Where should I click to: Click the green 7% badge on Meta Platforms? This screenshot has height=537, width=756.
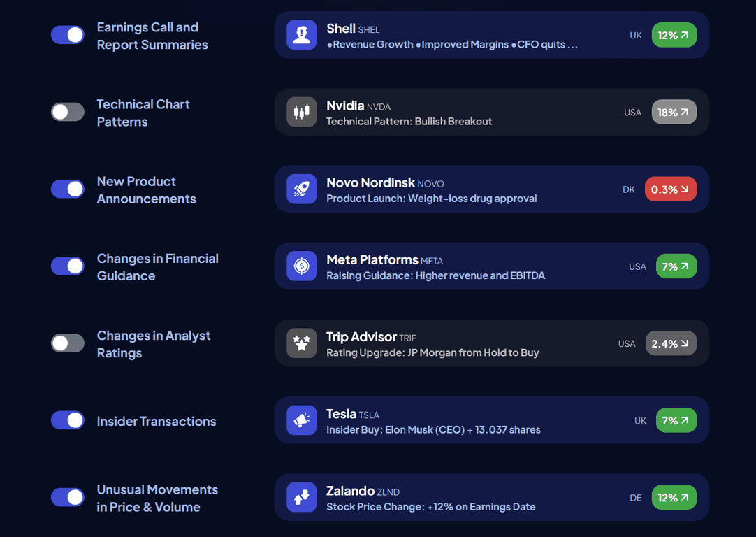676,266
